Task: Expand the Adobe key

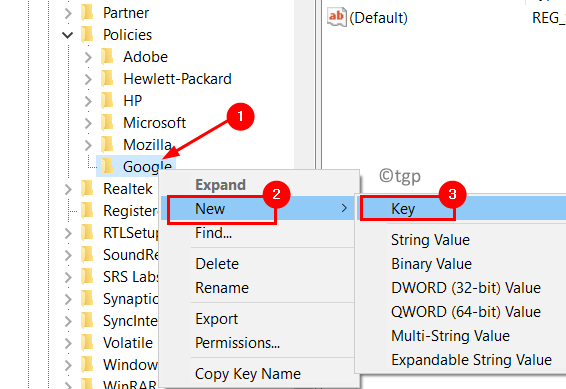Action: click(88, 57)
